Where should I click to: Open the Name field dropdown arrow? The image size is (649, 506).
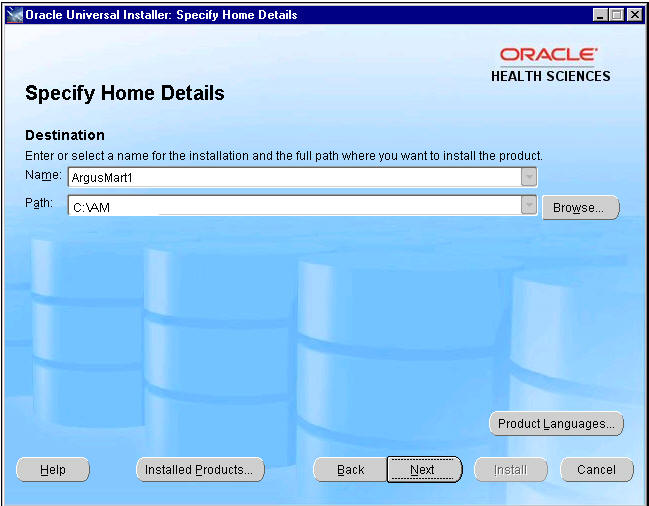coord(529,177)
